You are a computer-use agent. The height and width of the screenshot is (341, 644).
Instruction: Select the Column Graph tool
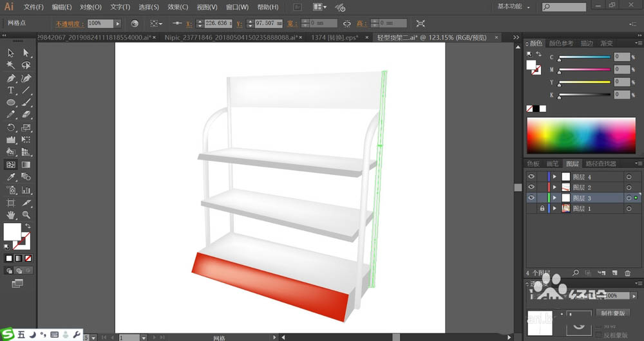coord(26,190)
